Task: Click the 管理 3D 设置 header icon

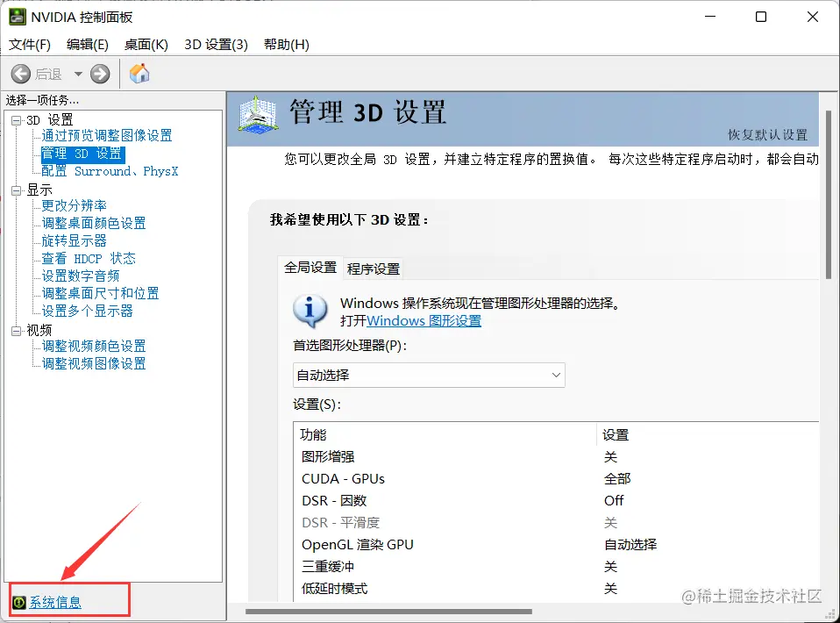Action: (258, 114)
